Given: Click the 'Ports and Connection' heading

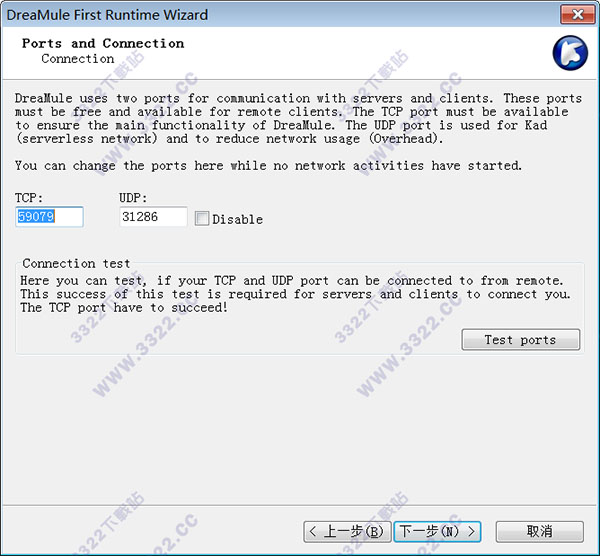Looking at the screenshot, I should click(x=103, y=43).
